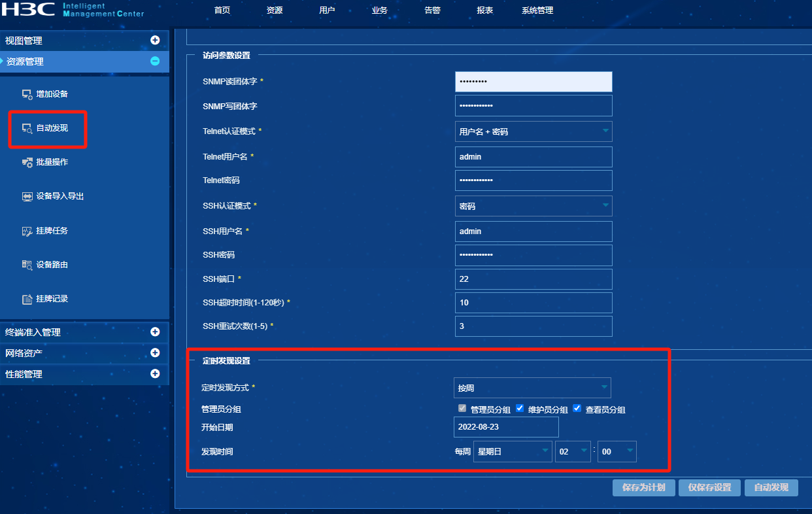Open the SSH认证模式 dropdown

(533, 205)
